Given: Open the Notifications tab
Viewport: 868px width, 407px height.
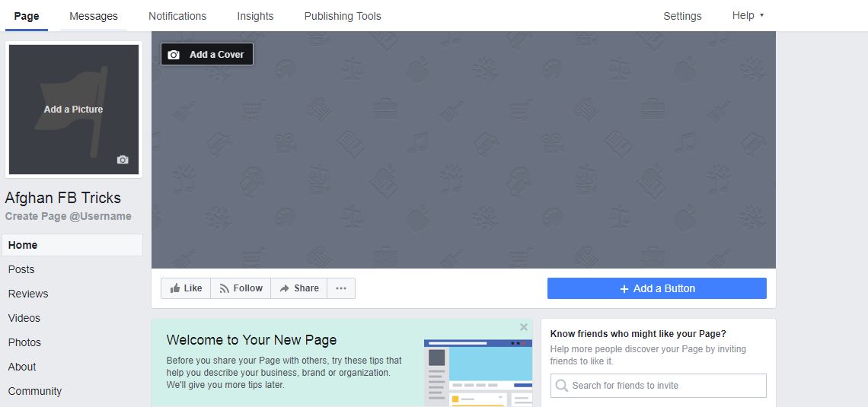Looking at the screenshot, I should click(x=177, y=16).
